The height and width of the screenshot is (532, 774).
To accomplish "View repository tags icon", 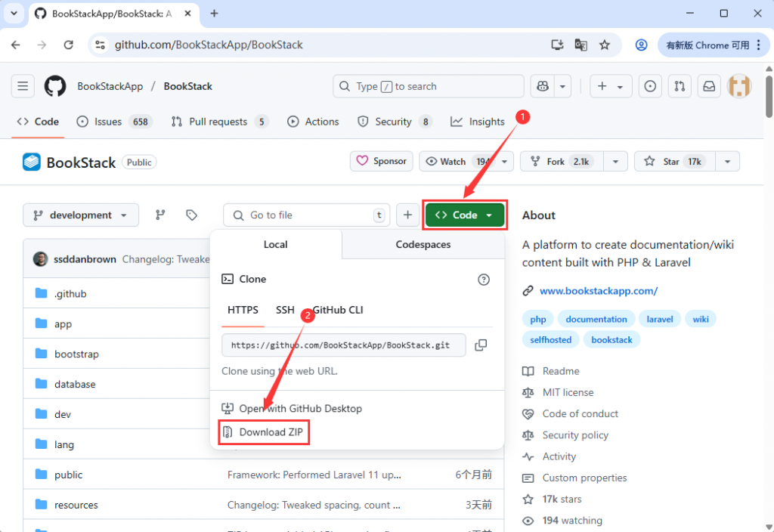I will pos(191,215).
